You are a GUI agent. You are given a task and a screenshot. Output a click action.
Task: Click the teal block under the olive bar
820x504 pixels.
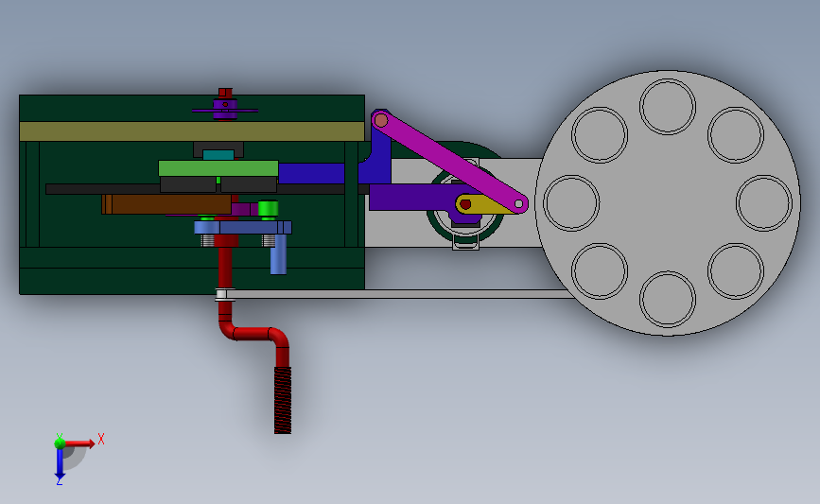click(218, 155)
